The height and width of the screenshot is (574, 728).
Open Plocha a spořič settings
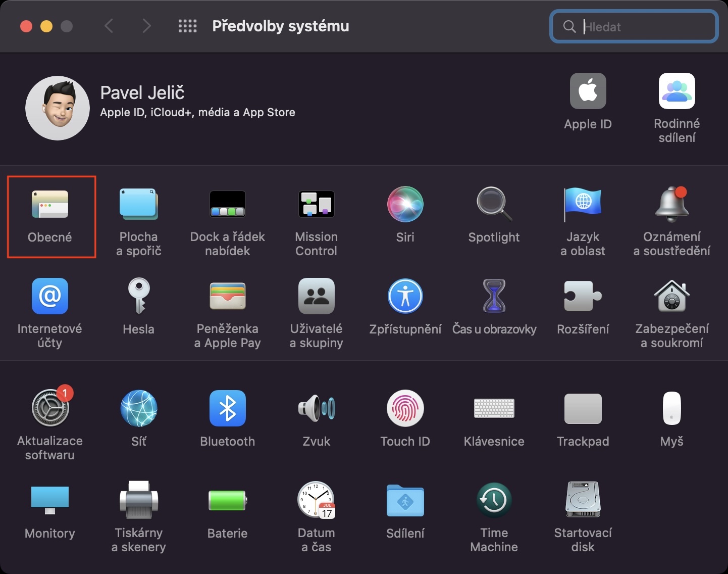point(139,222)
